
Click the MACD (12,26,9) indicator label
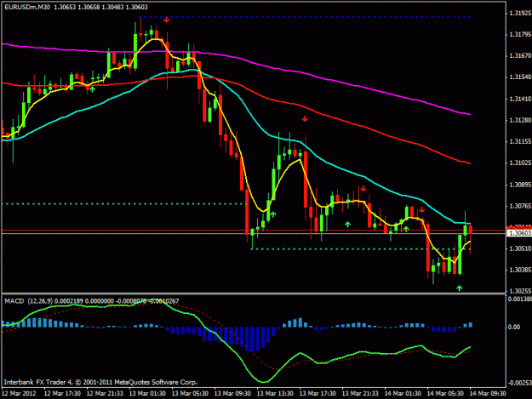(28, 301)
